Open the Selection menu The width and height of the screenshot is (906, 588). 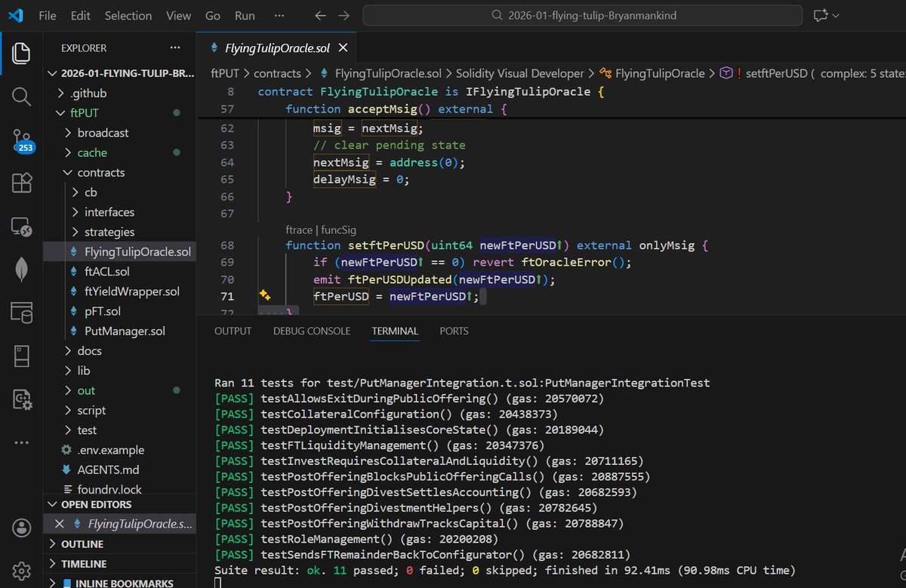pos(128,15)
